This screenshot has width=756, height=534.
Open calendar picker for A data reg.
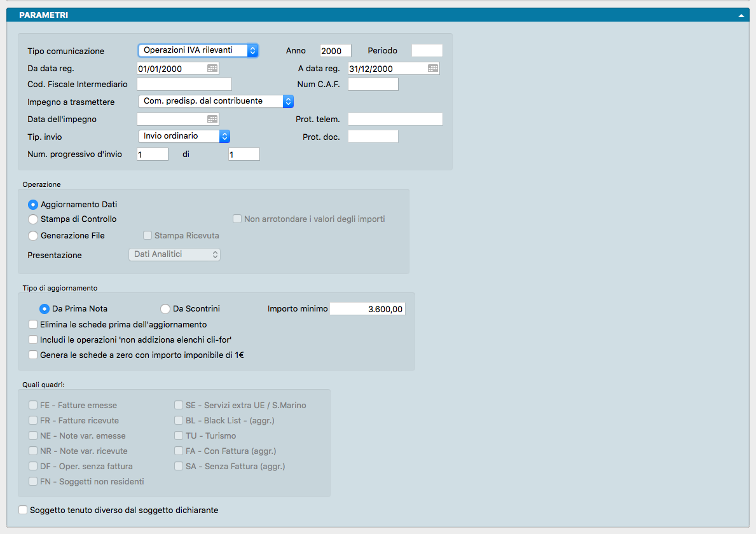click(432, 69)
